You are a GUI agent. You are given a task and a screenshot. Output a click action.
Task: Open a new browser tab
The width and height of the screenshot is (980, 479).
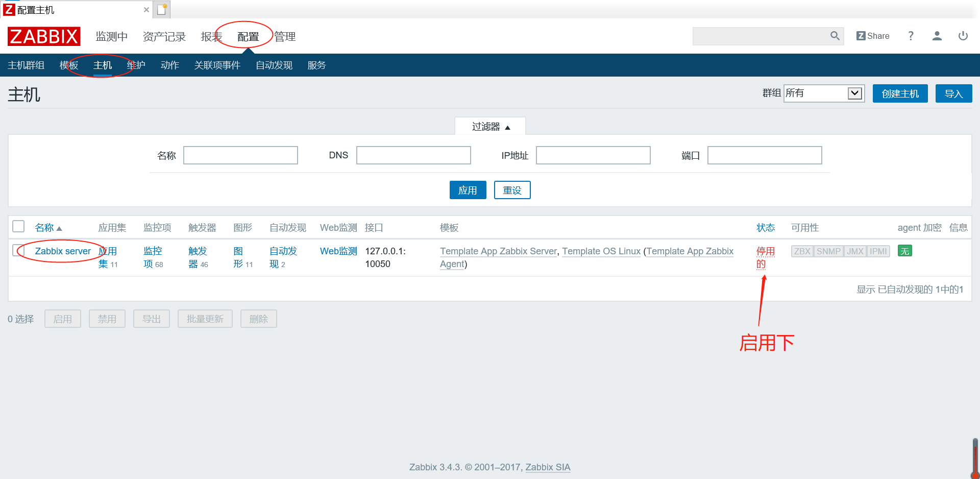pos(162,9)
